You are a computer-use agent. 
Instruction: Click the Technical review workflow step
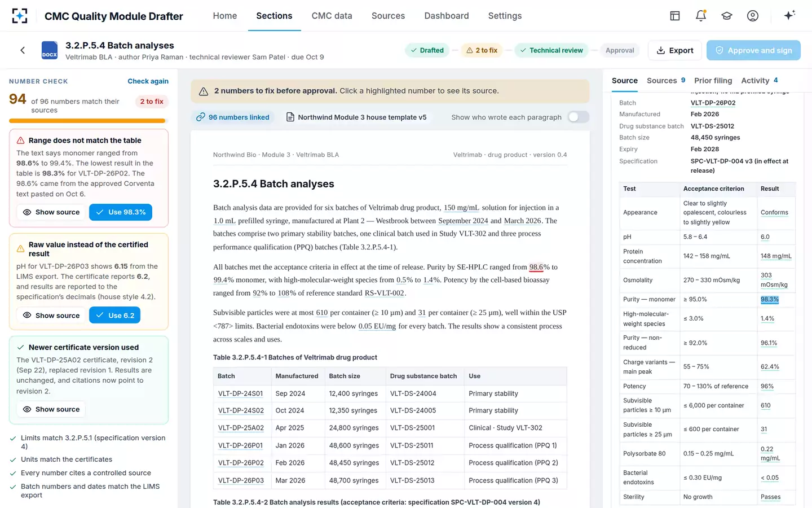(551, 50)
